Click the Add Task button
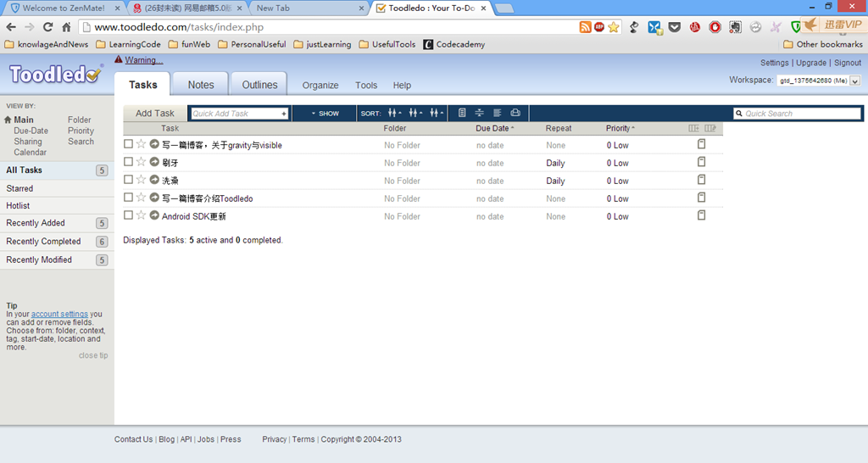868x463 pixels. [155, 113]
